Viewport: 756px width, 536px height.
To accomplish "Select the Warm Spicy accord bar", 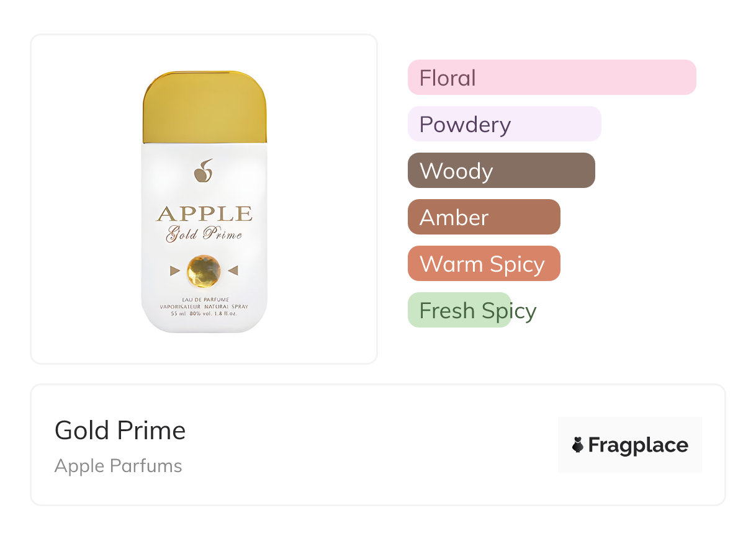I will tap(484, 264).
